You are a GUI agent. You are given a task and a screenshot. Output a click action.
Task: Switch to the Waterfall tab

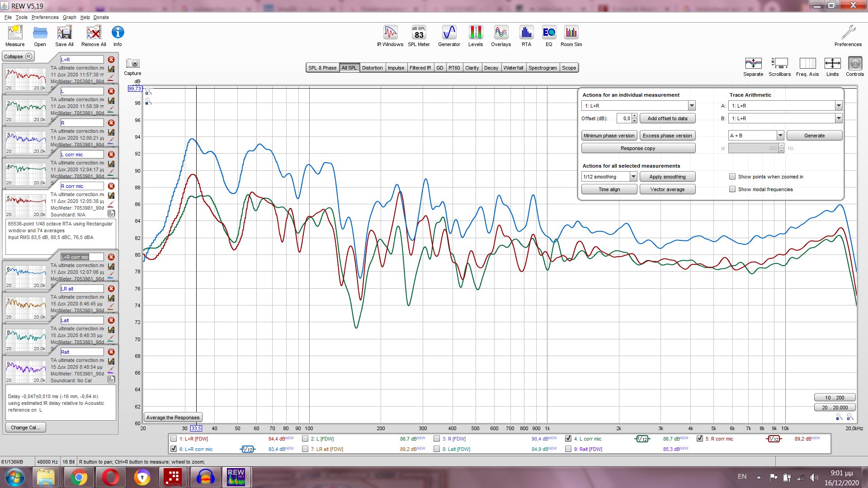[513, 68]
